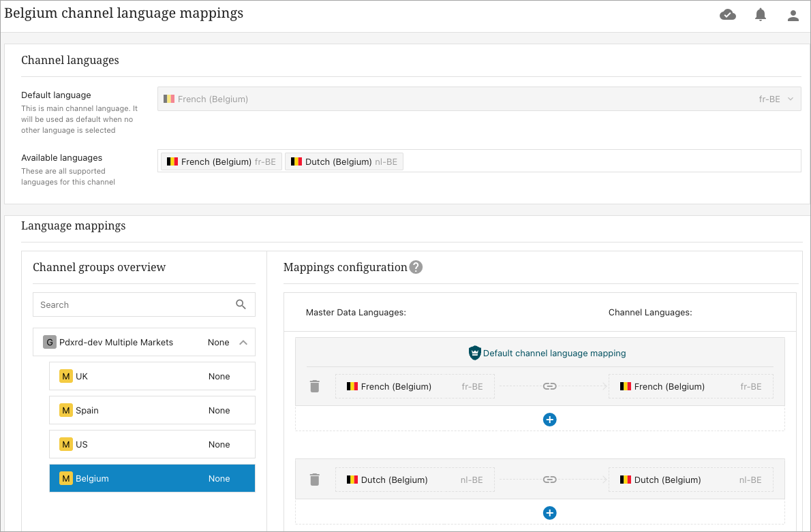
Task: Open the notifications bell
Action: point(761,15)
